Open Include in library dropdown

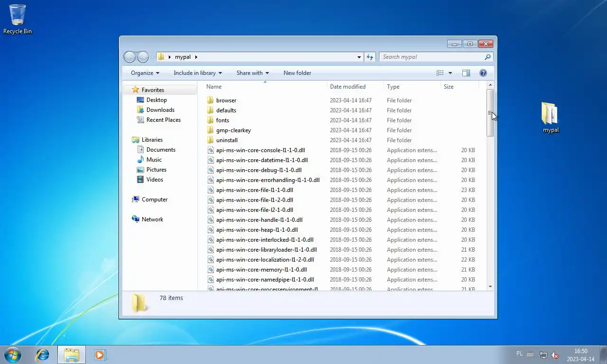click(x=198, y=73)
